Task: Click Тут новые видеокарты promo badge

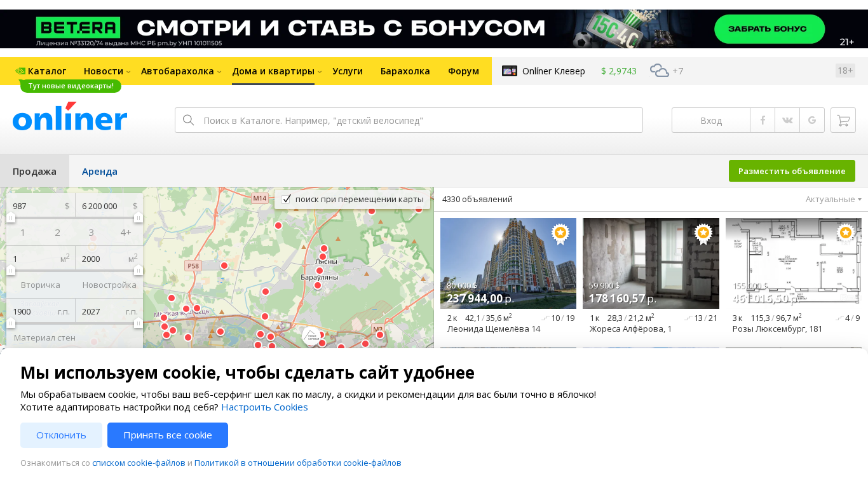Action: tap(71, 86)
